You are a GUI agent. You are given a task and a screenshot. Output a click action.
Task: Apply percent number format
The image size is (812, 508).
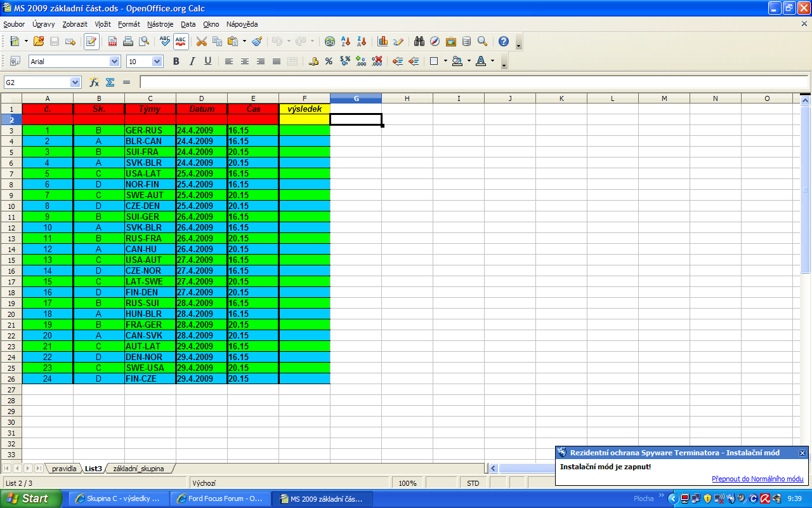tap(329, 62)
